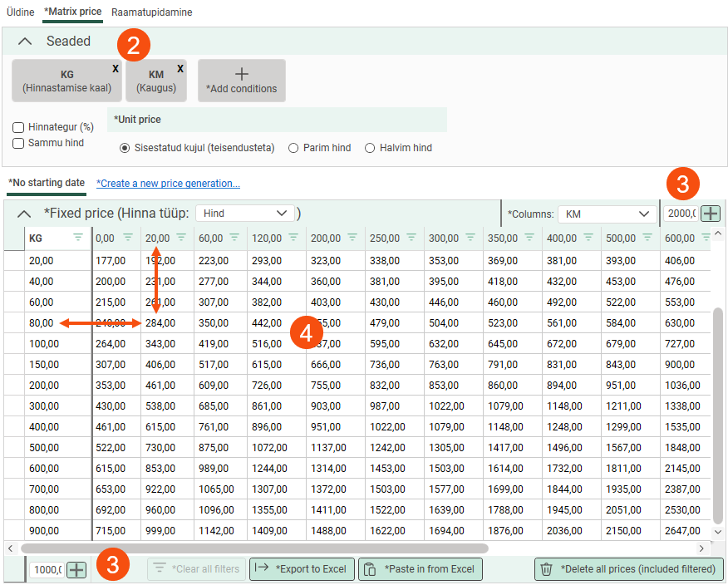This screenshot has width=728, height=585.
Task: Select the Parim hind radio option
Action: click(x=293, y=148)
